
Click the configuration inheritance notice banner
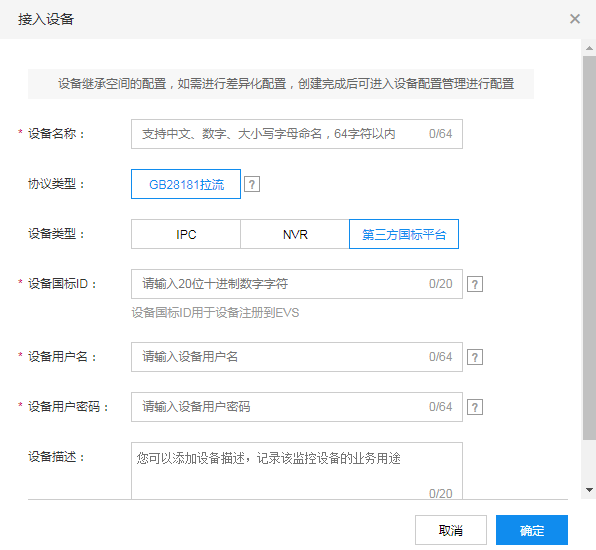[281, 84]
